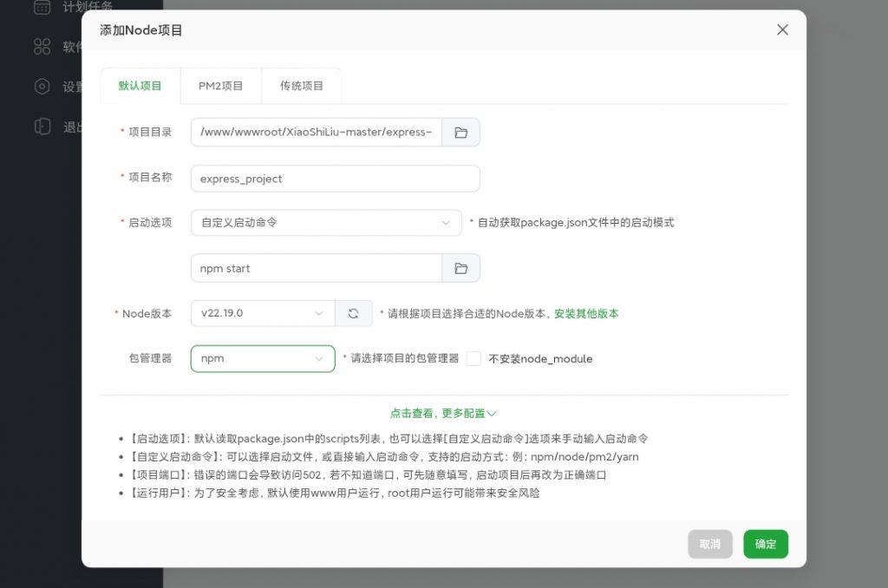The image size is (888, 588).
Task: Refresh the Node version list
Action: click(354, 313)
